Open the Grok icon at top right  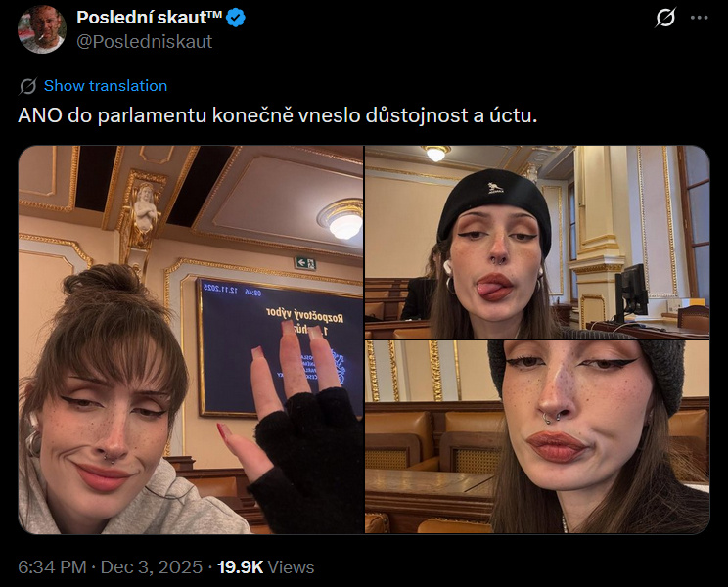pyautogui.click(x=664, y=18)
